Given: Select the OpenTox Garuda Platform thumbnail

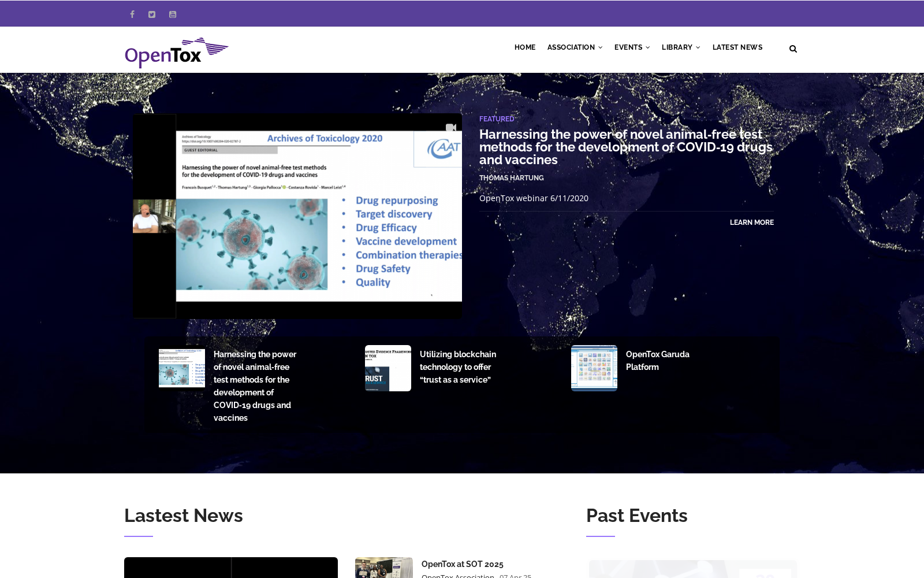Looking at the screenshot, I should (594, 368).
